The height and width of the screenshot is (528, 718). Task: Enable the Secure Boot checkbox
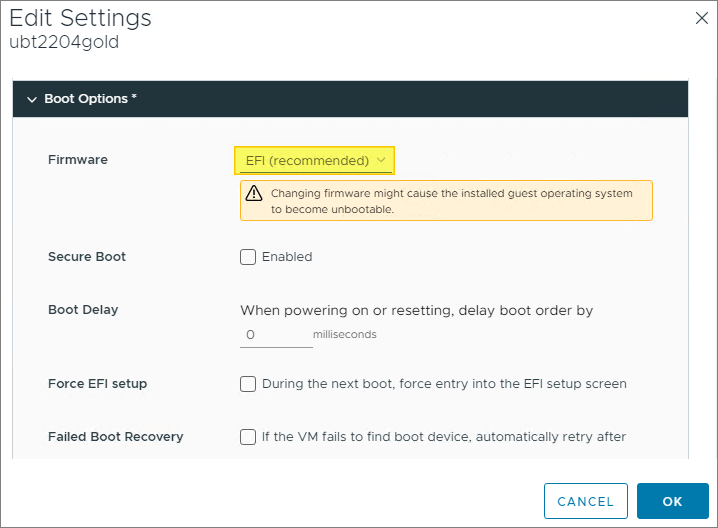pos(248,257)
